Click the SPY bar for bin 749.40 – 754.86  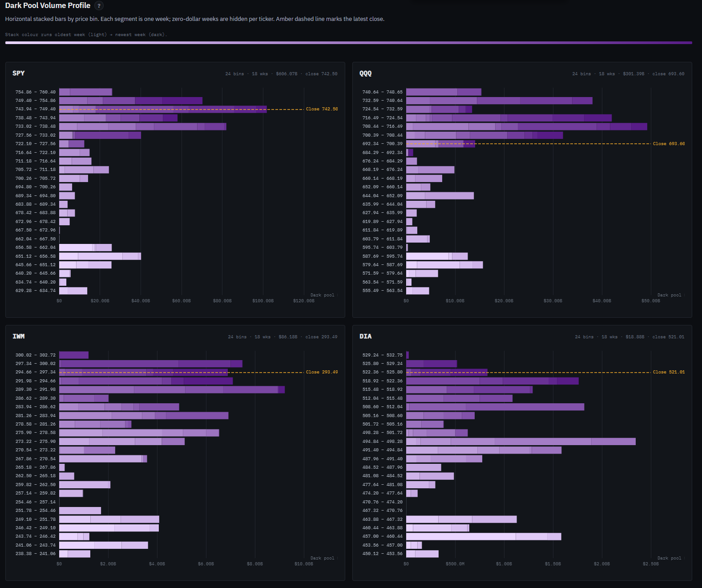(131, 101)
